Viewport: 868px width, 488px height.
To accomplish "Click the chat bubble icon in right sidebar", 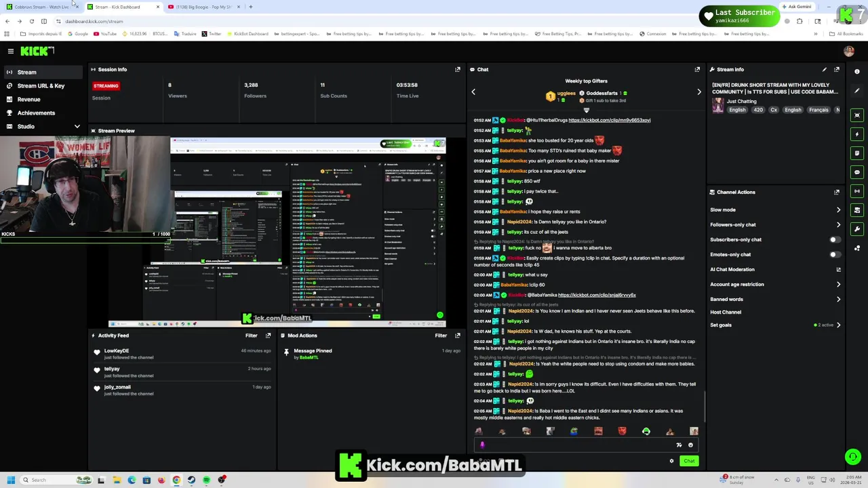I will [x=857, y=172].
